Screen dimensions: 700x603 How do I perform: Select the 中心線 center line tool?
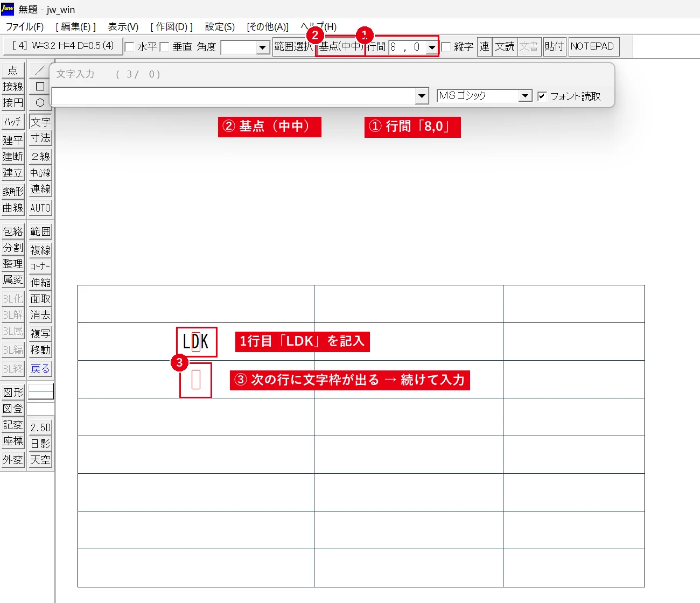pos(40,173)
